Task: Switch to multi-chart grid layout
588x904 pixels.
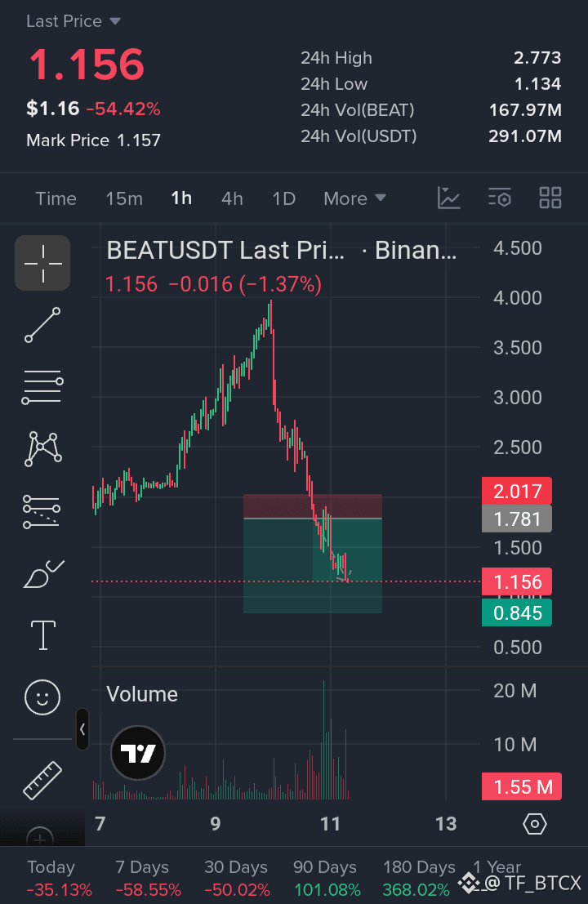Action: pyautogui.click(x=550, y=198)
